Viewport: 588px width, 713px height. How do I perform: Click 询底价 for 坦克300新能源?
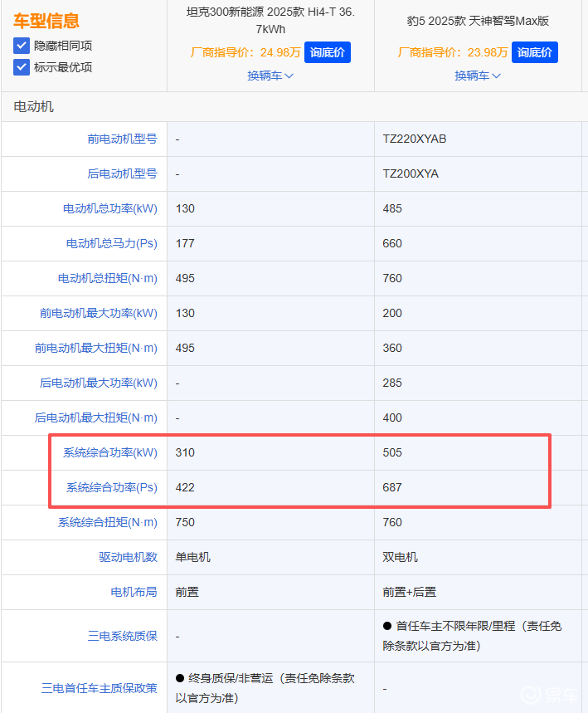click(x=328, y=52)
